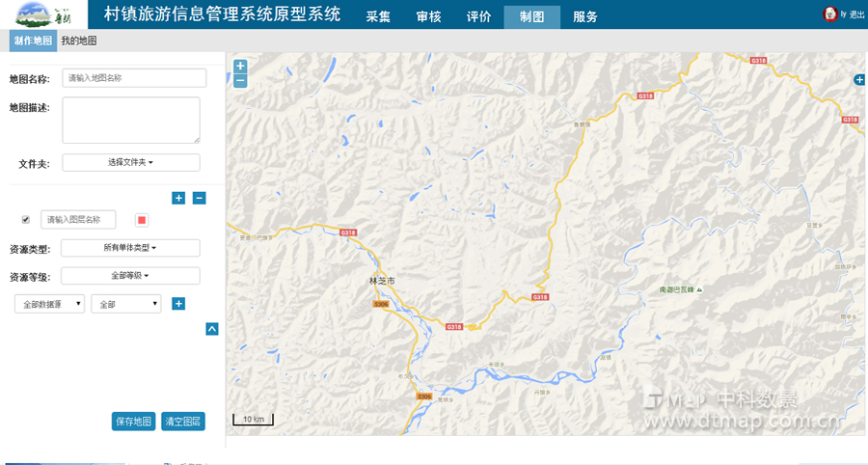Zoom out the map with minus control
Viewport: 868px width, 465px height.
[240, 81]
